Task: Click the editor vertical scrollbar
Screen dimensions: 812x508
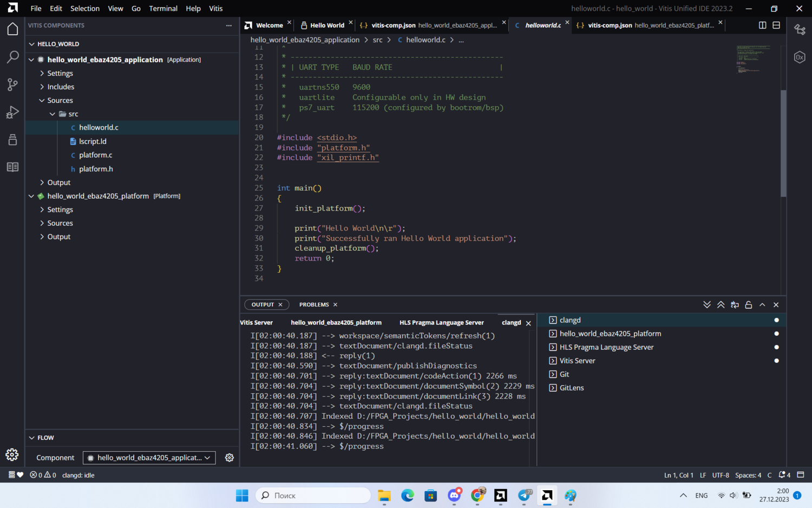Action: click(x=783, y=143)
